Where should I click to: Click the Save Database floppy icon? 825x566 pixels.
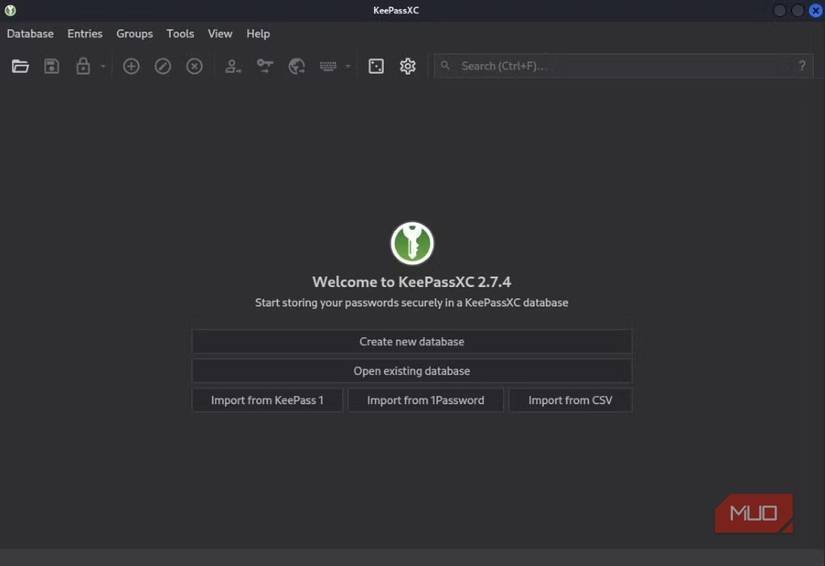click(52, 66)
